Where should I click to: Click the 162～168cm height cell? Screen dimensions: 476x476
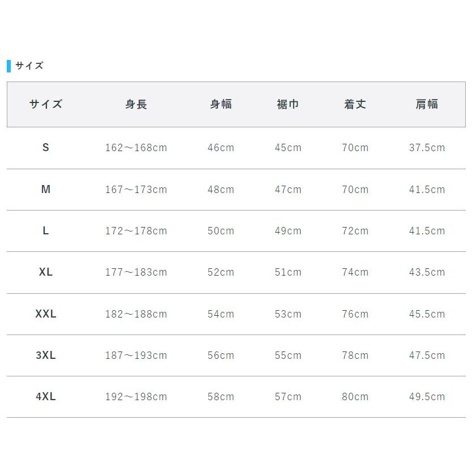click(136, 148)
